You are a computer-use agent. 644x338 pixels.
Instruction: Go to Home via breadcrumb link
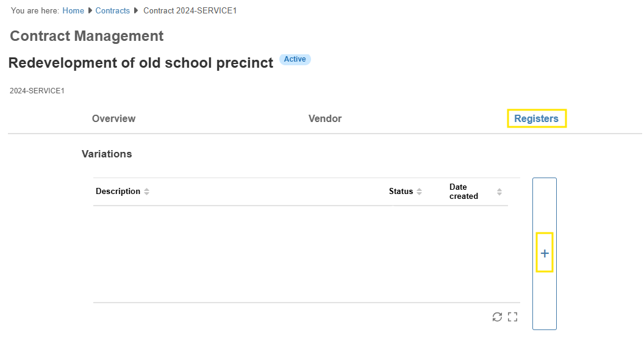click(73, 11)
